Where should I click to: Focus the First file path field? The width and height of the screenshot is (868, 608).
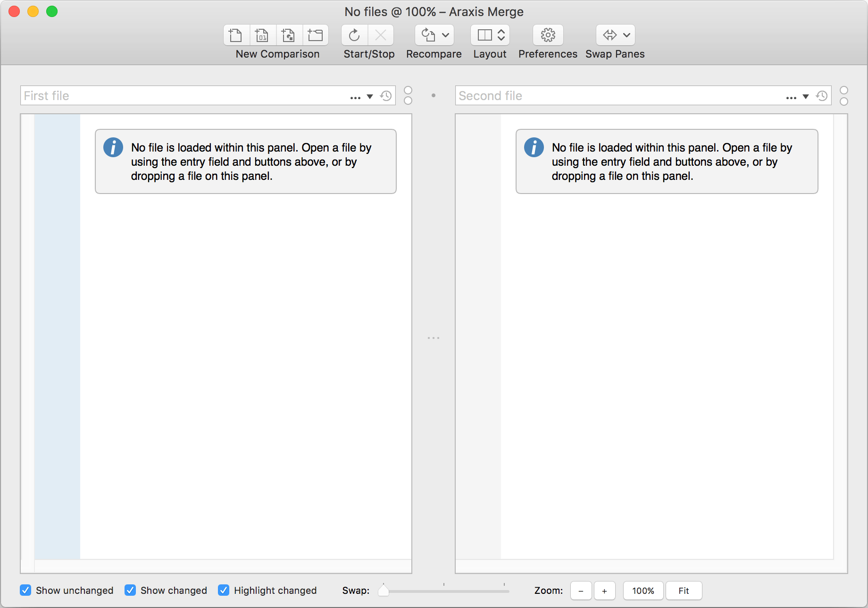(x=184, y=96)
